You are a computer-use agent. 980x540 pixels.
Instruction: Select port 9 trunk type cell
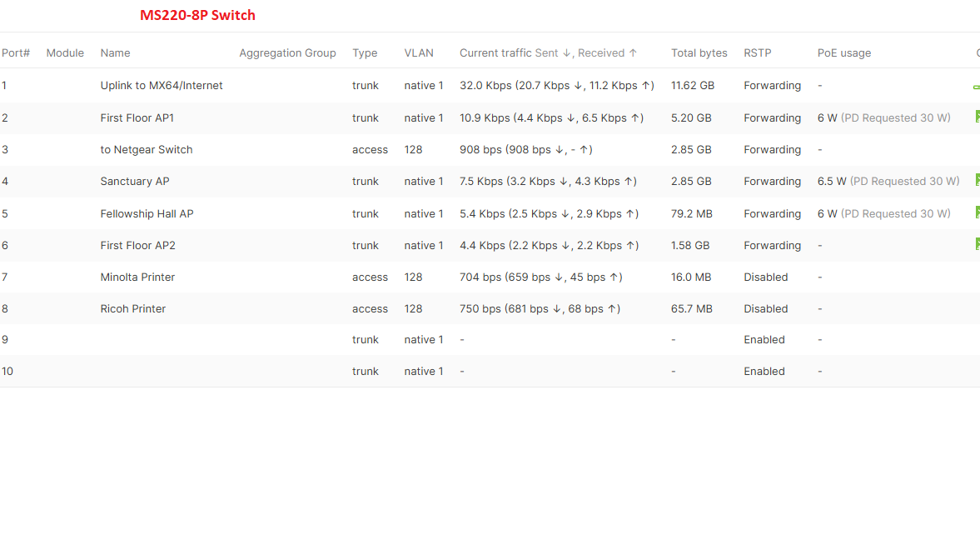[365, 339]
